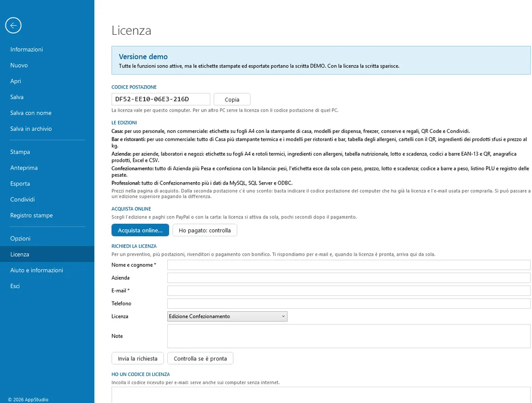Click the back arrow circle icon
This screenshot has width=532, height=403.
[13, 26]
